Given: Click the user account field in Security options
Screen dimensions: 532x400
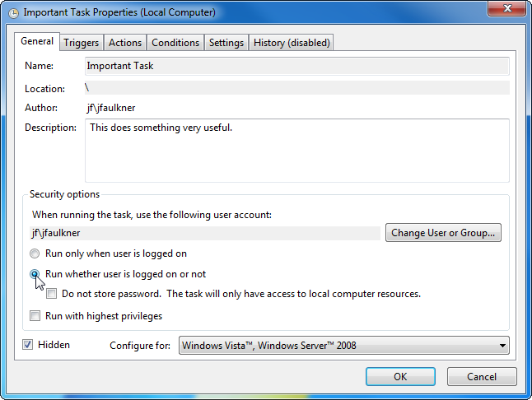Looking at the screenshot, I should point(205,233).
